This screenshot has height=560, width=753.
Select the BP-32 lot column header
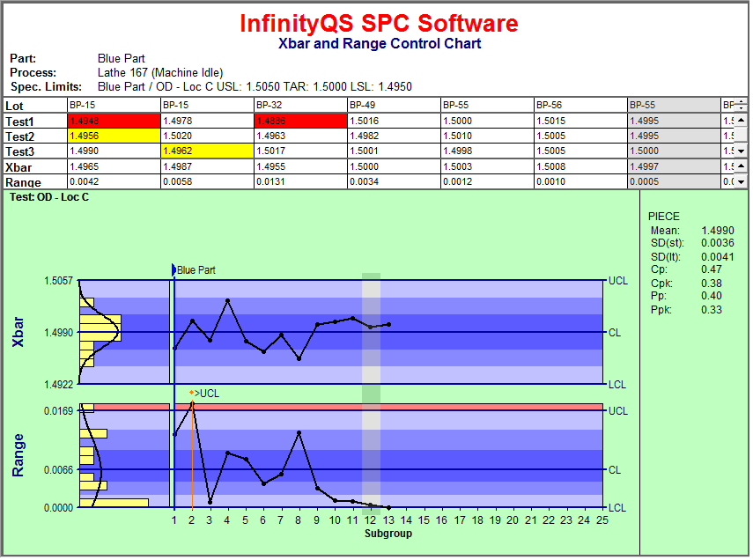[299, 105]
